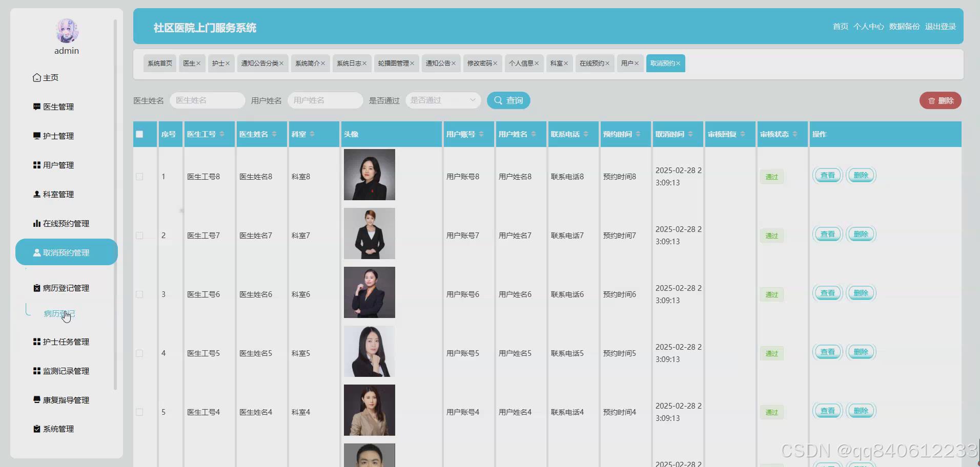Screen dimensions: 980x467
Task: Select 取消预约管理 in the sidebar
Action: [67, 252]
